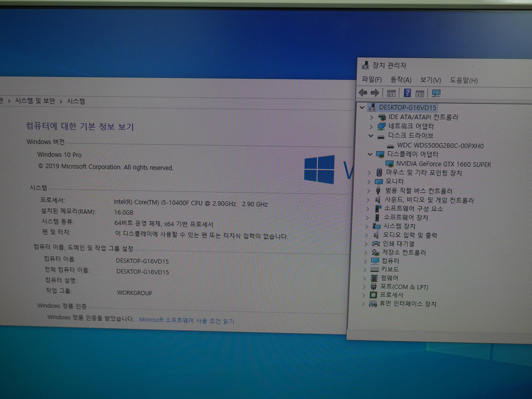Click Windows 10 Pro edition text
The image size is (532, 399).
coord(59,155)
